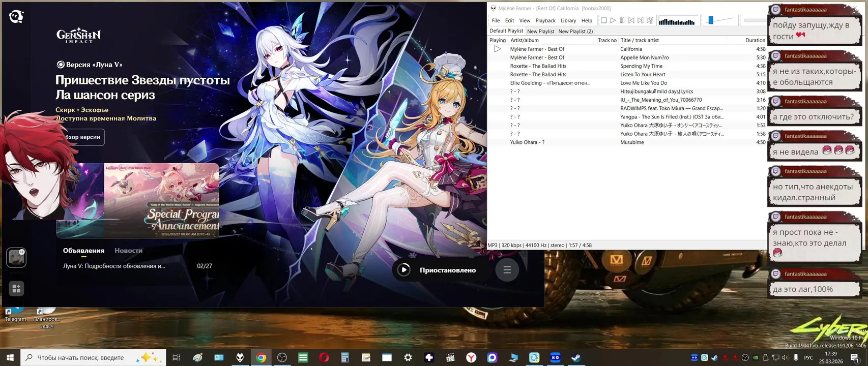This screenshot has width=868, height=366.
Task: Pause playback in foobar2000 toolbar
Action: (x=622, y=20)
